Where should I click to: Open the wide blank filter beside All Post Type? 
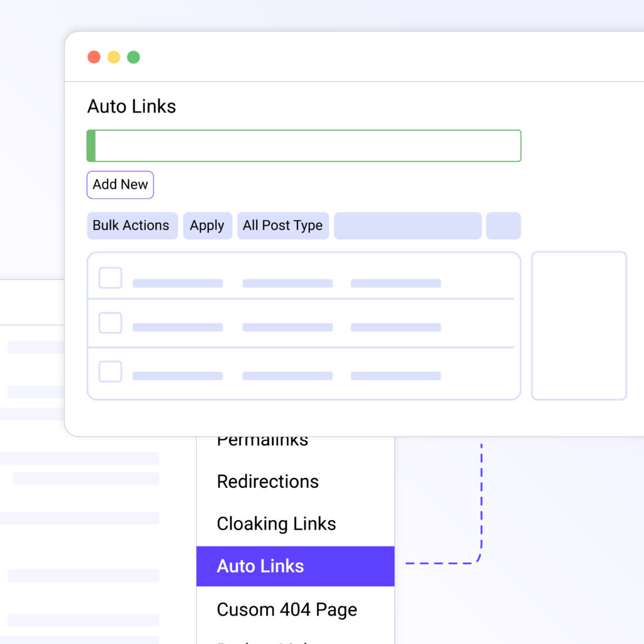(x=408, y=226)
